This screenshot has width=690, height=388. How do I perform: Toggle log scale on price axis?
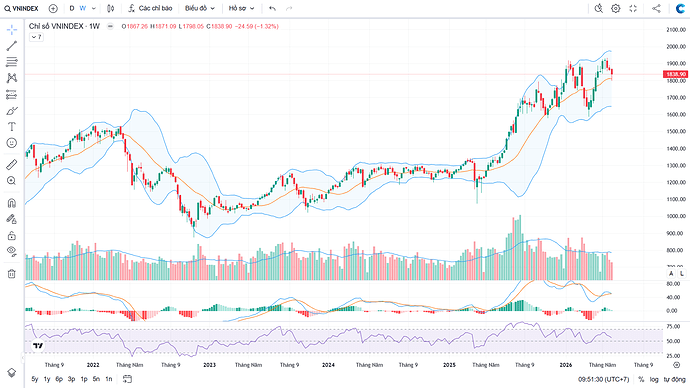(654, 379)
